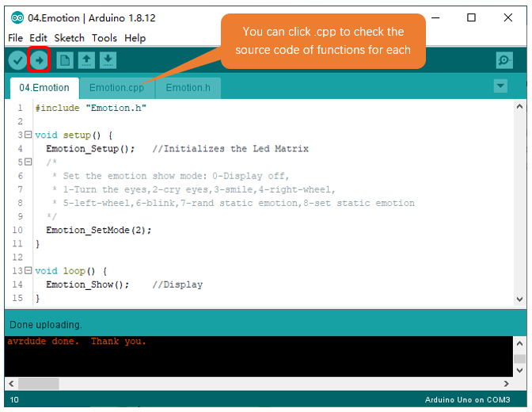The height and width of the screenshot is (412, 532).
Task: Click the editor scroll down arrow
Action: (519, 299)
